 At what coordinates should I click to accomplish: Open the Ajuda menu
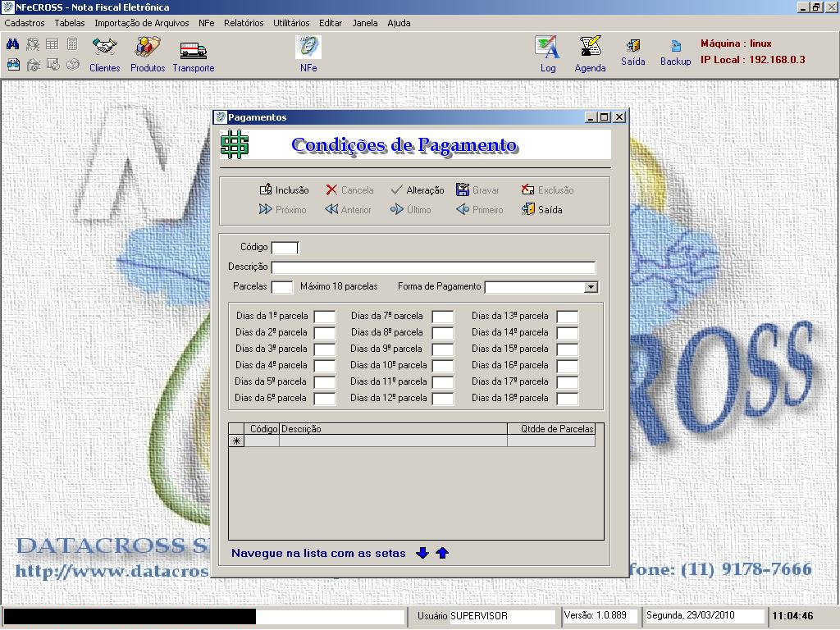(399, 23)
